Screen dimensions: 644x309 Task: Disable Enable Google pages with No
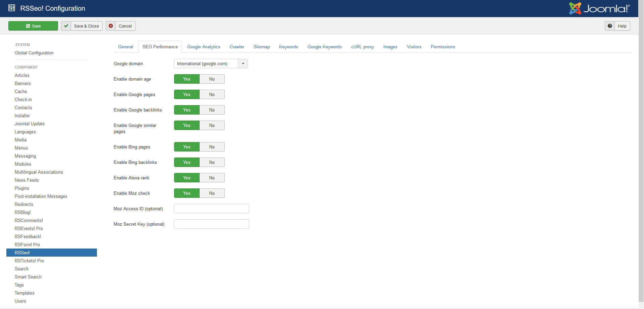212,94
